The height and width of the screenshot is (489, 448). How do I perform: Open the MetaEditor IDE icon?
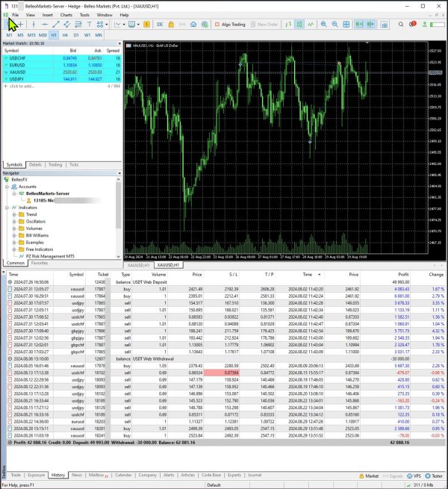[x=160, y=25]
